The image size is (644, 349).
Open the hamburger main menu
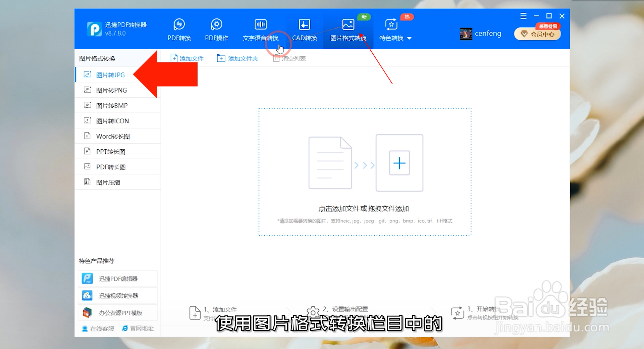523,16
